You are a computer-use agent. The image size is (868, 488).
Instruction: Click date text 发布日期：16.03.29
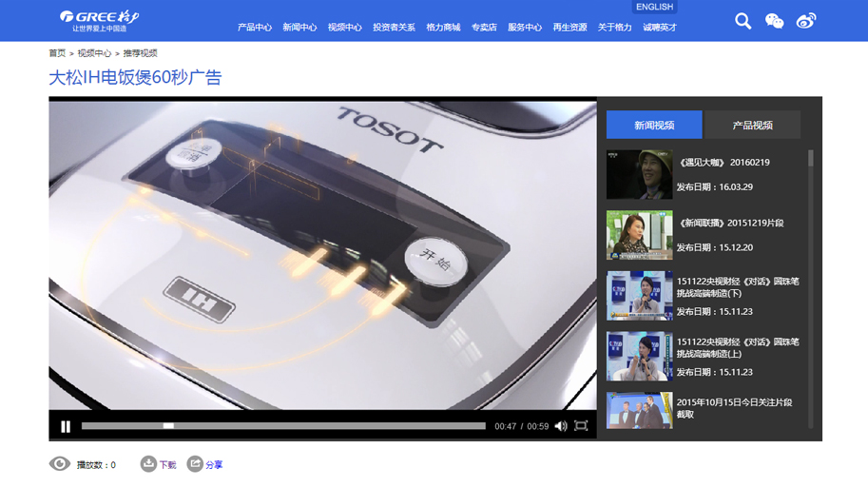pos(715,186)
